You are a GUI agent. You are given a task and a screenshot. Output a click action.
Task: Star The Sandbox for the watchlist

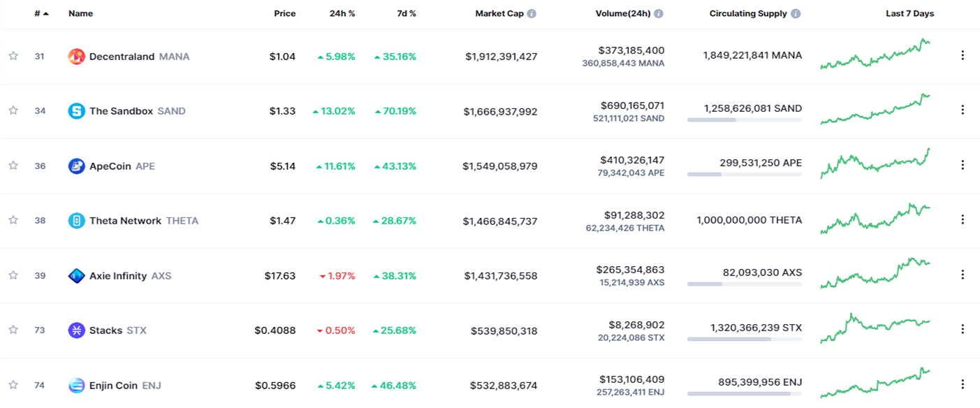click(13, 110)
